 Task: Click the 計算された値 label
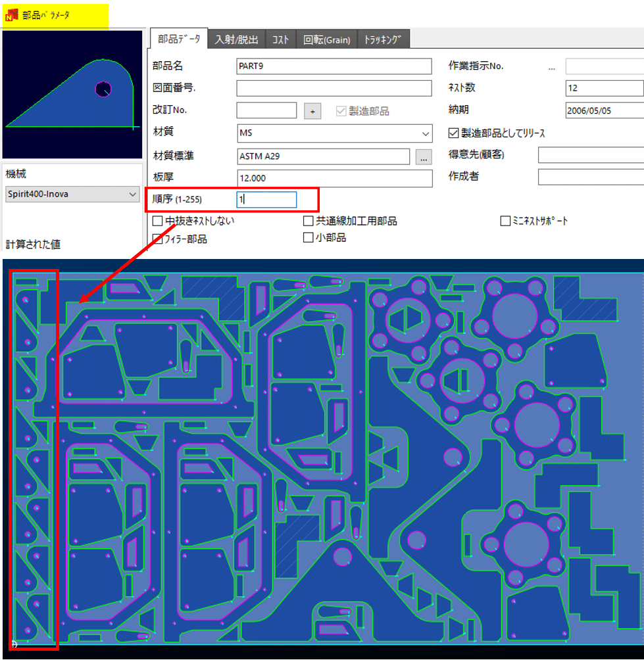coord(34,244)
